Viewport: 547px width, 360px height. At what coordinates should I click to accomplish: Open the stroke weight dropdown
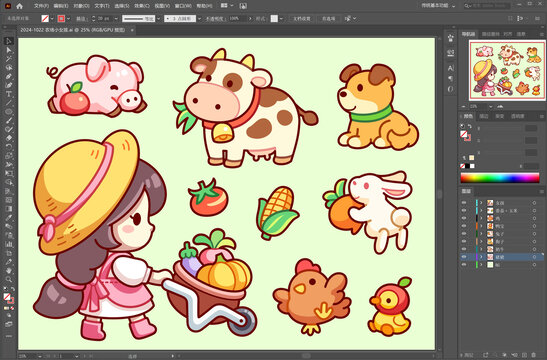pyautogui.click(x=116, y=18)
